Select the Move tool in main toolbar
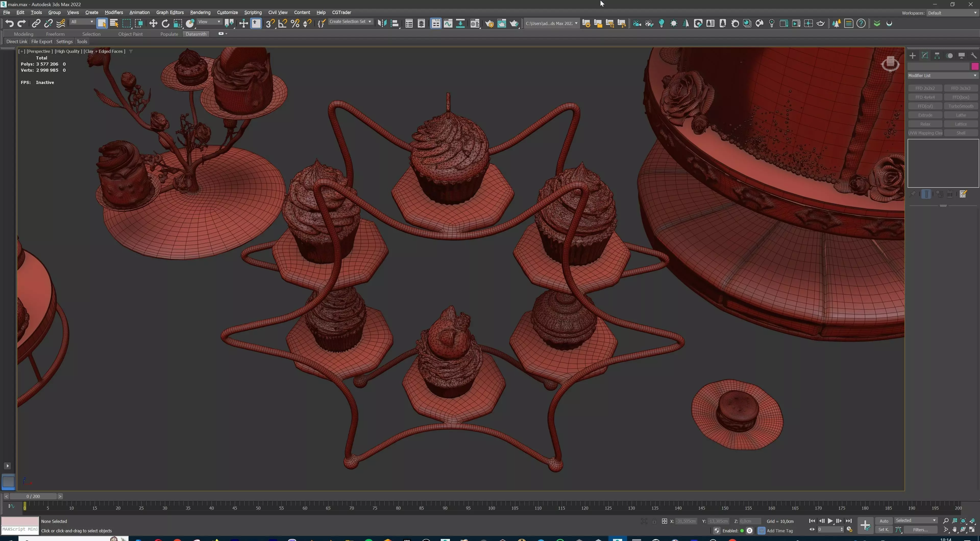Screen dimensions: 980x541 coord(153,23)
